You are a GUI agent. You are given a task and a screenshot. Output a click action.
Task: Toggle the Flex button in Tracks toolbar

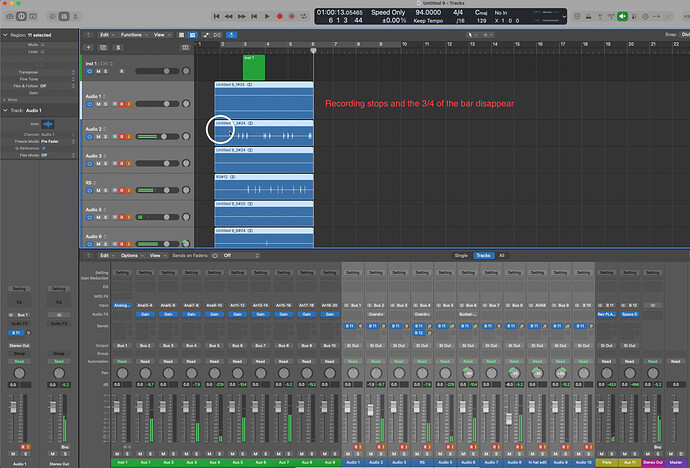pos(217,35)
